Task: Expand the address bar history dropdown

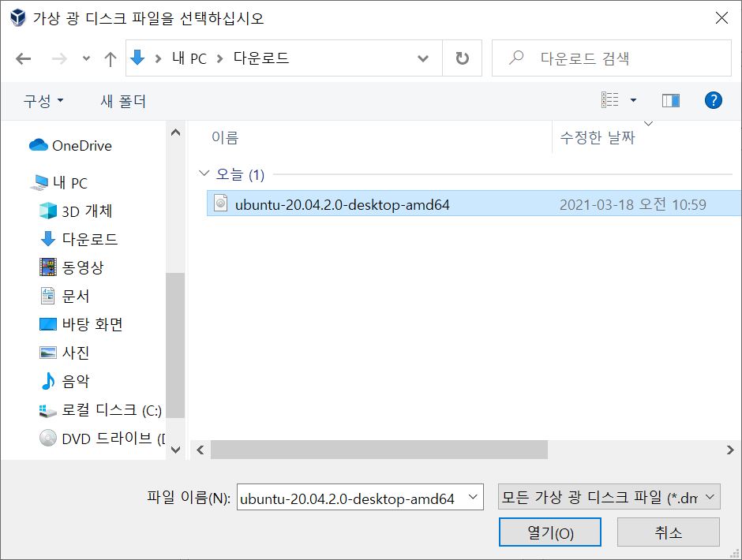Action: [423, 58]
